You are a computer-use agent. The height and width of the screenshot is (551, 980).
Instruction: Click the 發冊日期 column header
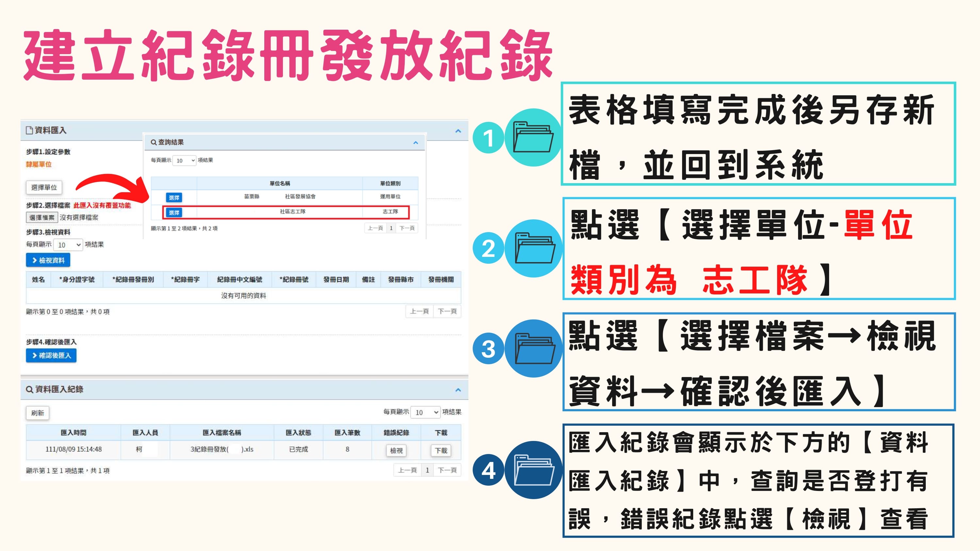pos(336,279)
